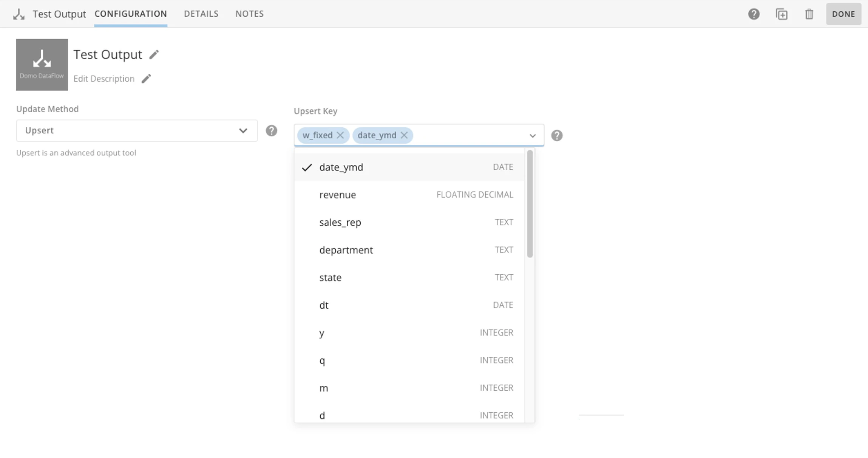Screen dimensions: 868x458
Task: Collapse the Upsert Key dropdown with its chevron
Action: click(533, 136)
